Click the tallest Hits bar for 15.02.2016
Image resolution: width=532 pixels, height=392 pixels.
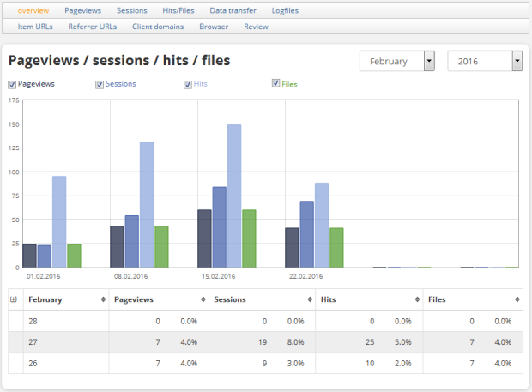click(234, 196)
